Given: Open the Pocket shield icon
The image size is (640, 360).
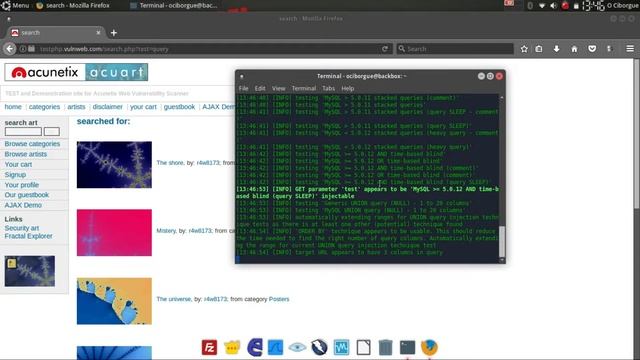Looking at the screenshot, I should pos(592,49).
